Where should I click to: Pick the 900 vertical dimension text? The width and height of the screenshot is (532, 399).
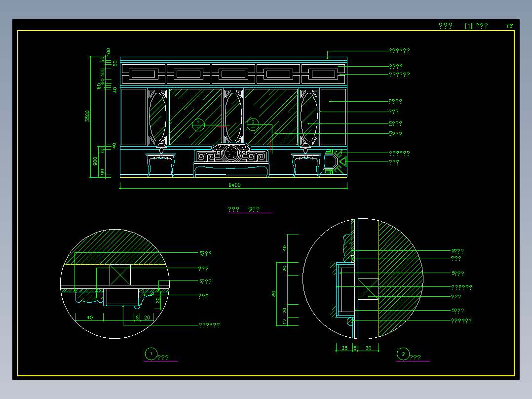(x=95, y=161)
